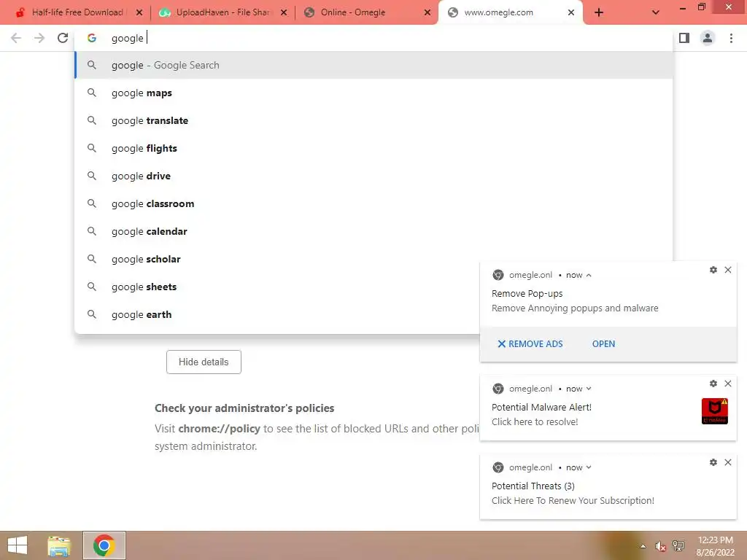Click the muted volume tray icon

click(660, 546)
